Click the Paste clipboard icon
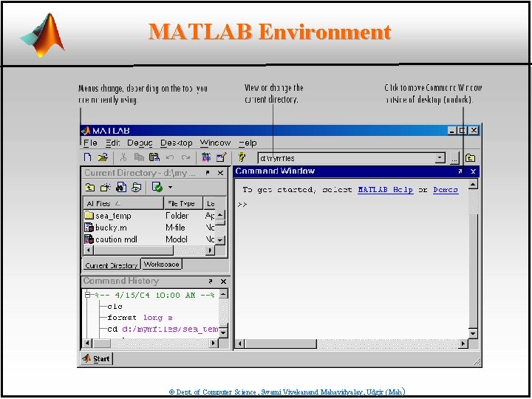 point(154,157)
